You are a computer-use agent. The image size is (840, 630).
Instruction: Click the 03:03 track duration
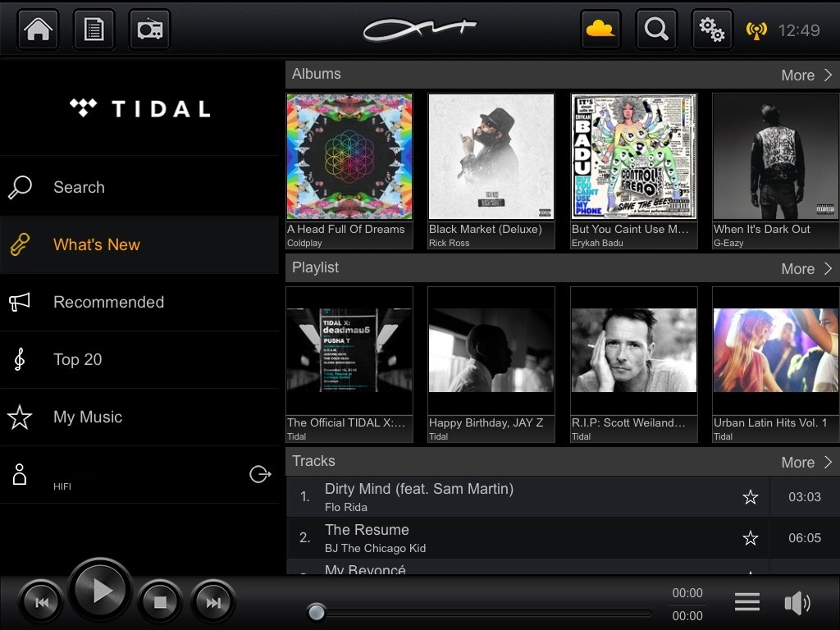point(805,497)
